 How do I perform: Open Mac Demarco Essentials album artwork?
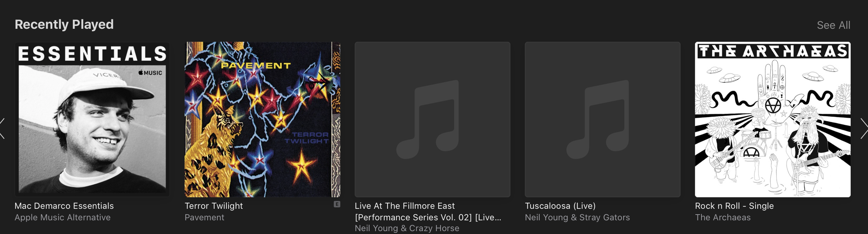pyautogui.click(x=92, y=120)
